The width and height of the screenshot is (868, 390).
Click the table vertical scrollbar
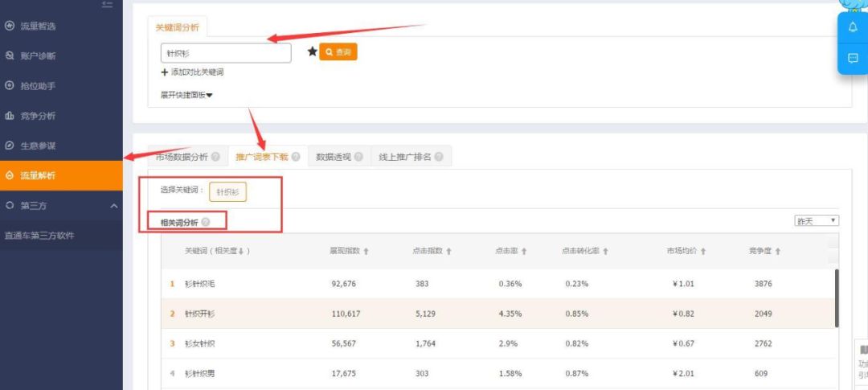(837, 298)
